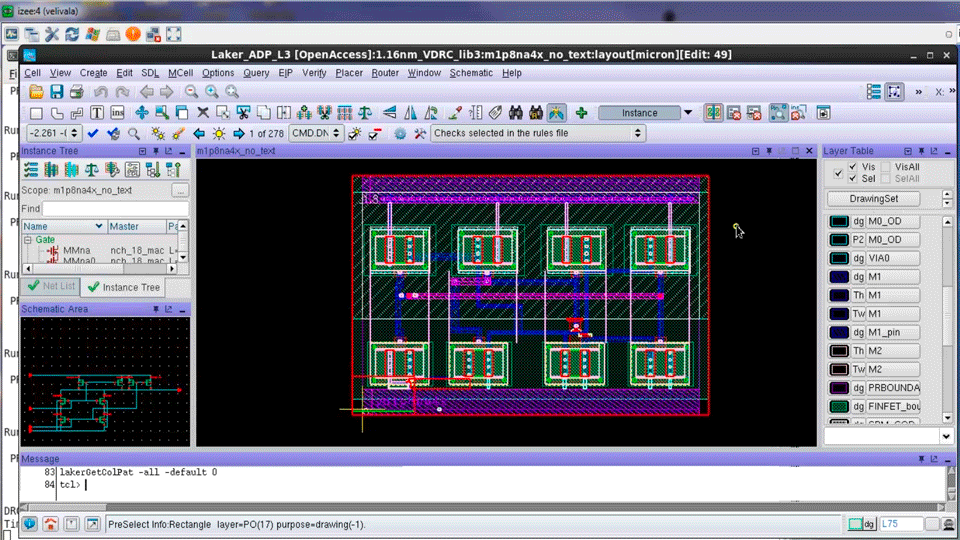Click the cut scissors tool icon
960x540 pixels.
click(243, 113)
